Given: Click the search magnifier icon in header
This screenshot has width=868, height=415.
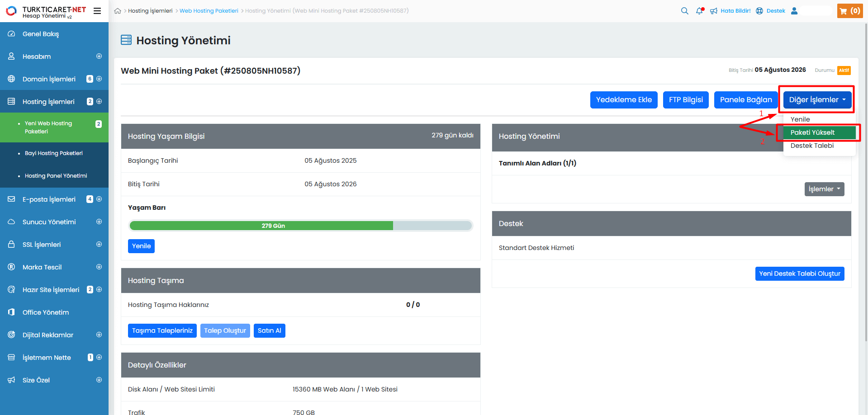Looking at the screenshot, I should 684,11.
